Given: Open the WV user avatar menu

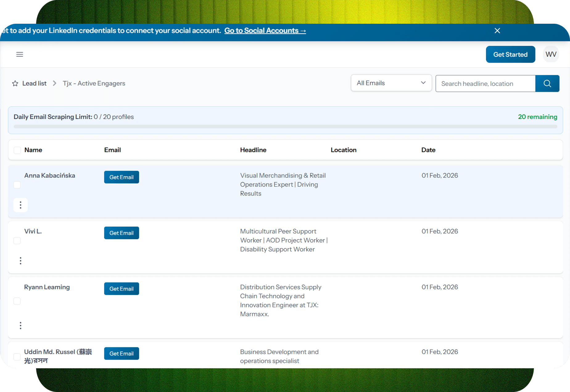Looking at the screenshot, I should (x=551, y=55).
